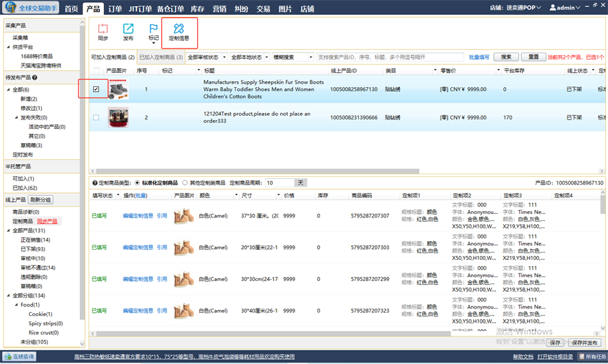Viewport: 608px width, 364px height.
Task: Click the left sidebar vertical scrollbar
Action: [82, 171]
